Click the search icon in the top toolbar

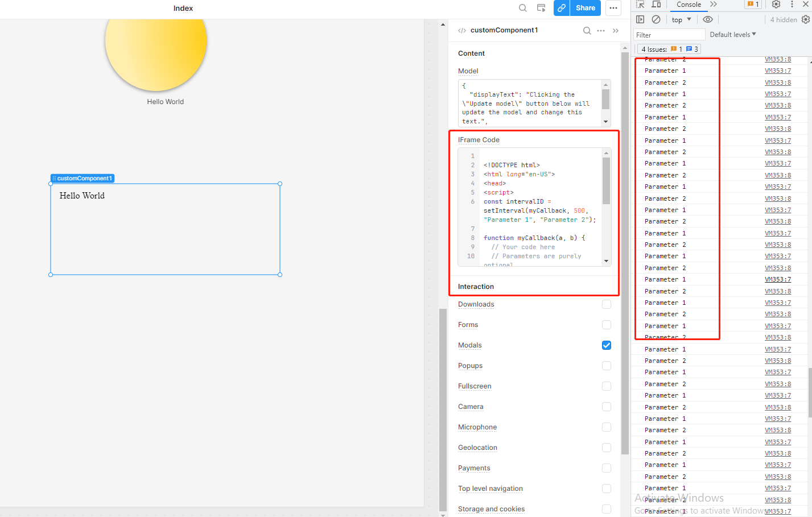(x=522, y=8)
